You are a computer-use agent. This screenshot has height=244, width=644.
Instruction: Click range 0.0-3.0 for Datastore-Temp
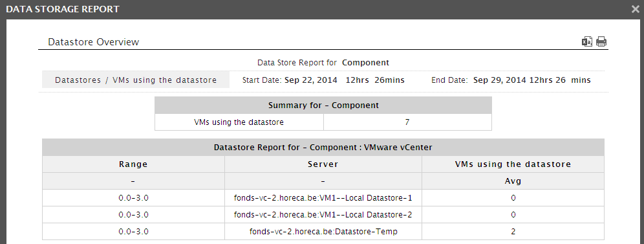[133, 232]
